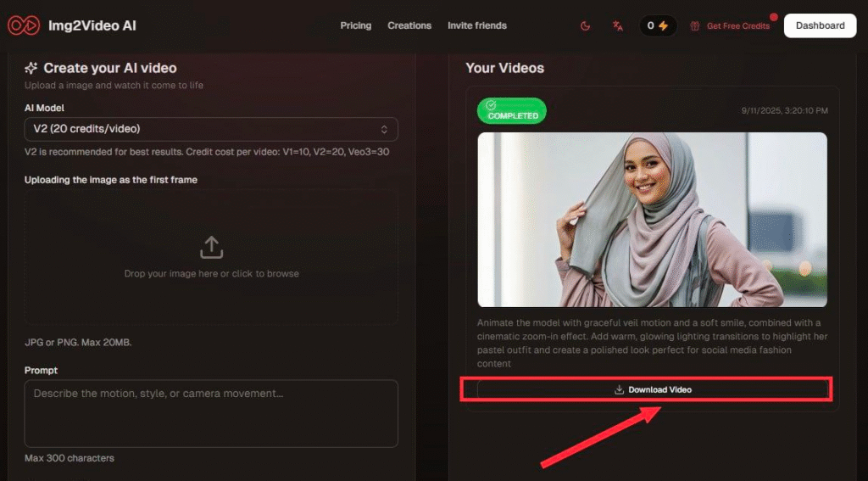This screenshot has height=481, width=868.
Task: Click the Uploading the image as first frame label
Action: coord(111,180)
